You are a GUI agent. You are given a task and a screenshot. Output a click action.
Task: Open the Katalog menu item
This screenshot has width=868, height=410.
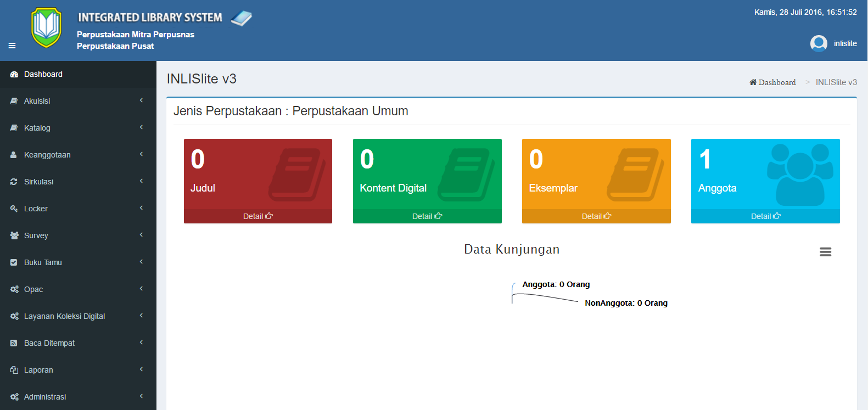[78, 128]
